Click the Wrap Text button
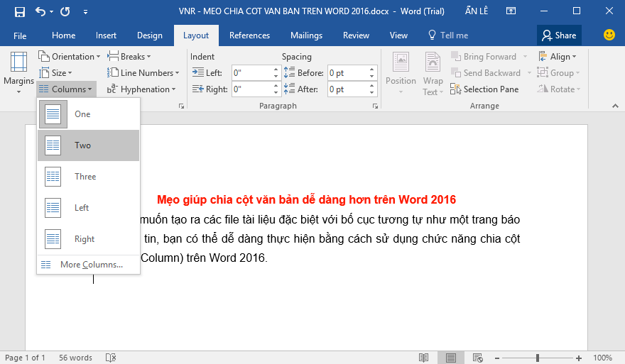This screenshot has height=364, width=625. click(x=433, y=74)
